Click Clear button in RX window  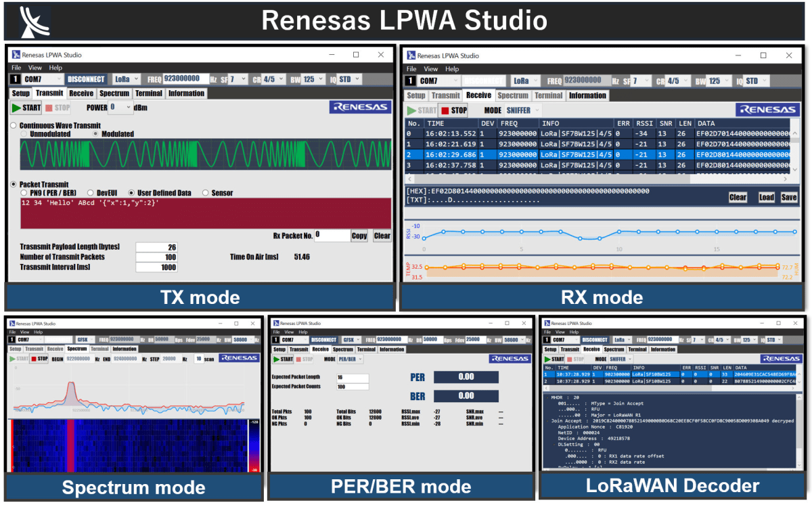tap(738, 198)
